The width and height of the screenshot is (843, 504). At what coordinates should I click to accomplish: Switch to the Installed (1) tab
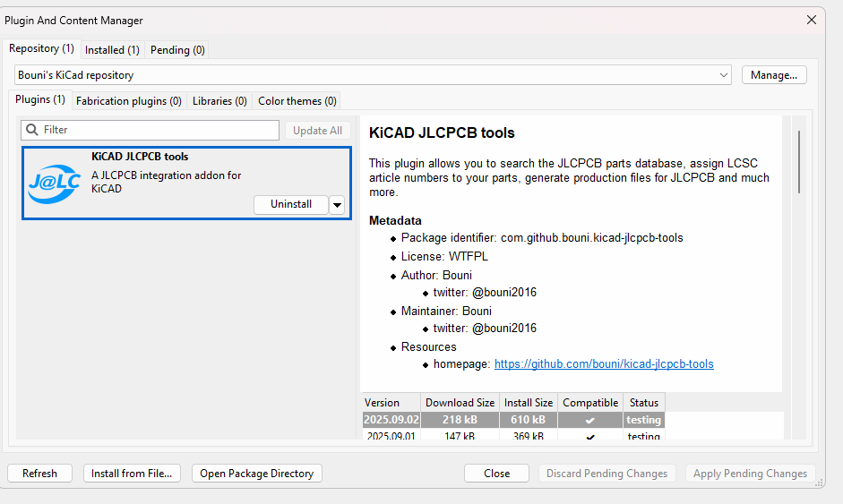point(112,50)
